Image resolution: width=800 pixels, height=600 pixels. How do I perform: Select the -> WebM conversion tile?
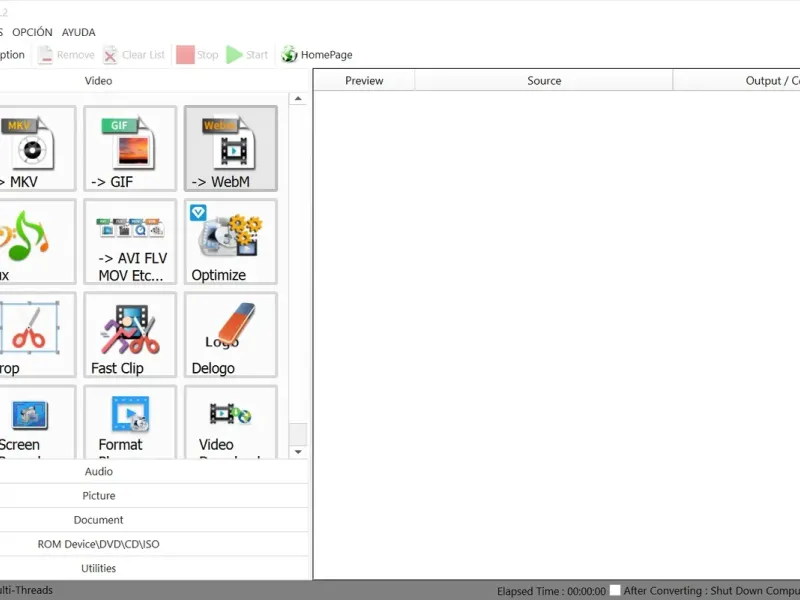click(x=231, y=148)
